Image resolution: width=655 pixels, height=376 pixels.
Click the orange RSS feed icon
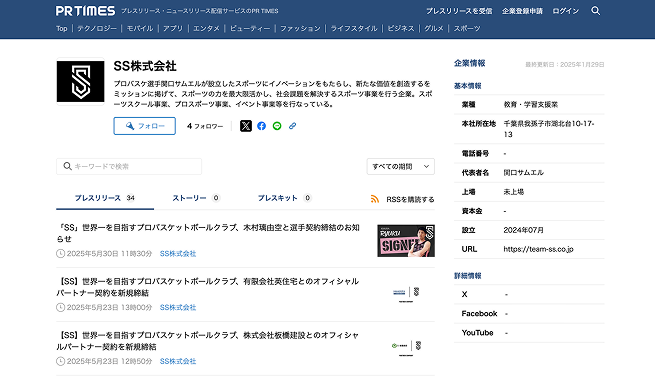(x=375, y=199)
